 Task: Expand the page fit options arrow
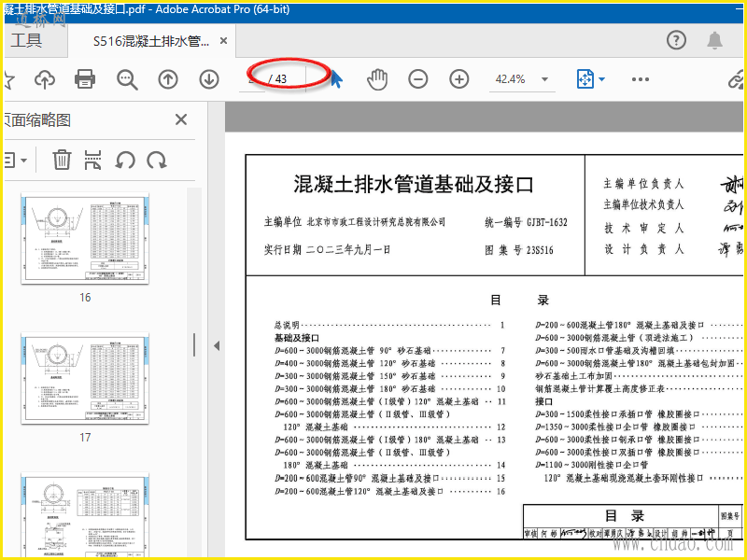(x=602, y=79)
